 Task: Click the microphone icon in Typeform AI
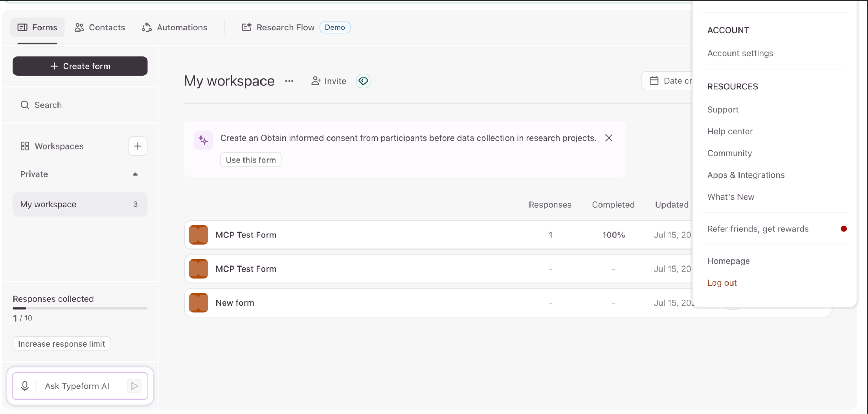pos(25,386)
